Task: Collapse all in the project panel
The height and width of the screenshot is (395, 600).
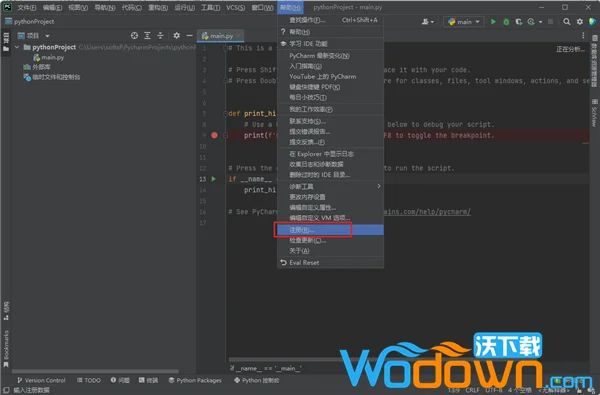Action: pos(160,36)
